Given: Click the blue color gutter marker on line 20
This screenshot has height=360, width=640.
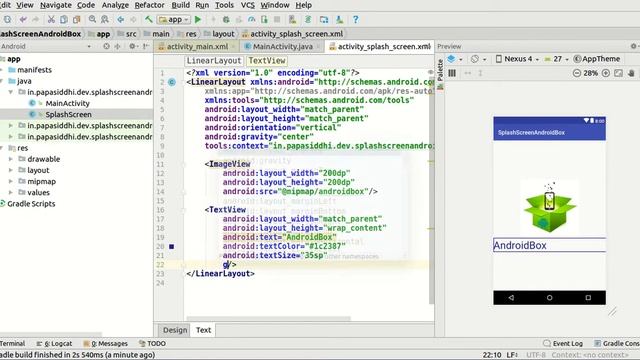Looking at the screenshot, I should click(x=171, y=247).
